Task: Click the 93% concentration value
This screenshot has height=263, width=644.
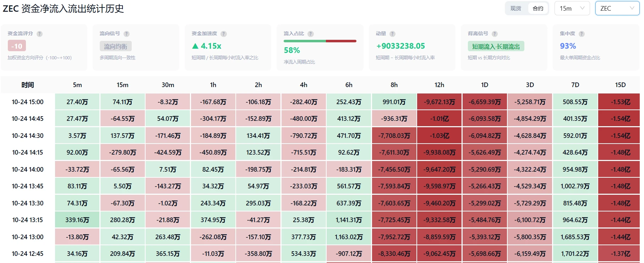Action: point(568,46)
